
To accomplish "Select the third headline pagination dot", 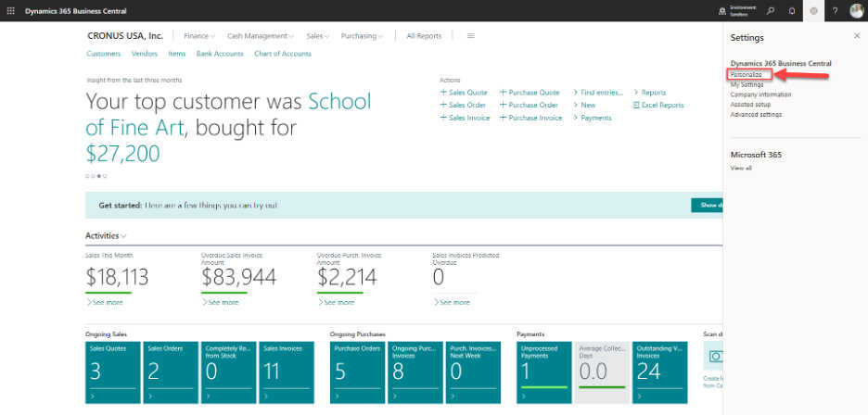I will point(99,176).
